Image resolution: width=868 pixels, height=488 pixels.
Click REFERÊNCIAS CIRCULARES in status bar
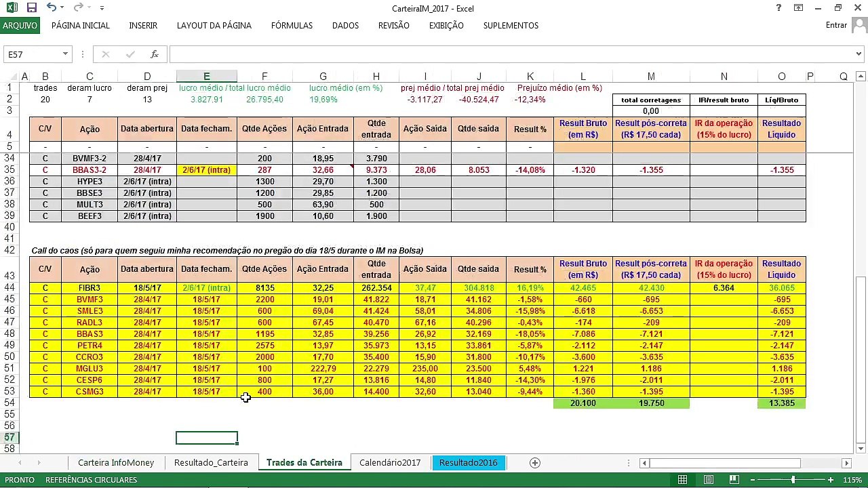91,480
